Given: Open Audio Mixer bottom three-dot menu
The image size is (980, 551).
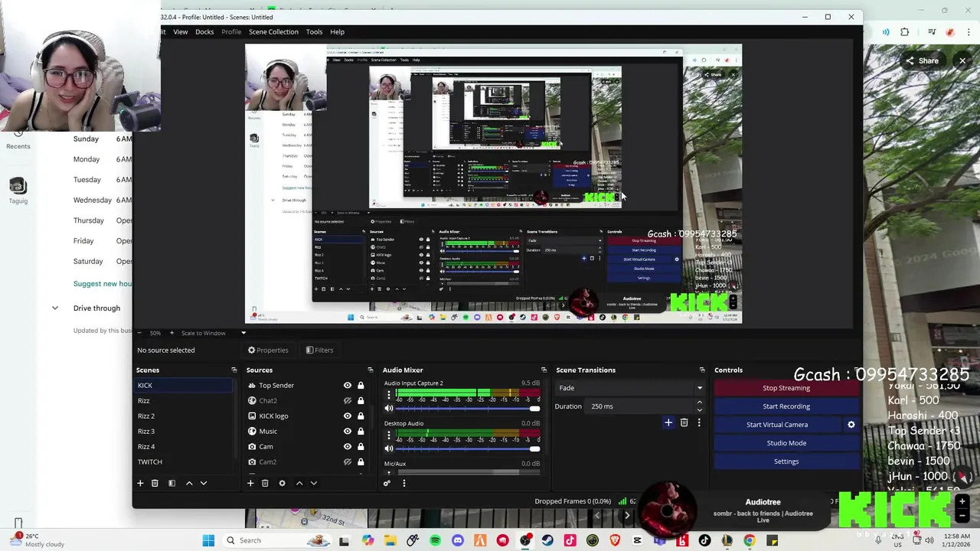Looking at the screenshot, I should (x=404, y=483).
